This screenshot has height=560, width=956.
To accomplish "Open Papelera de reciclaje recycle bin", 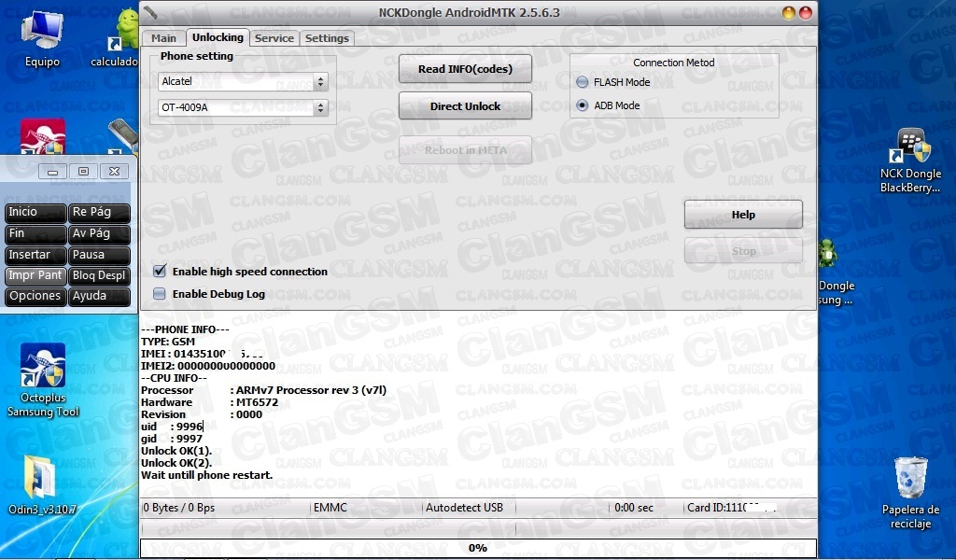I will 910,493.
